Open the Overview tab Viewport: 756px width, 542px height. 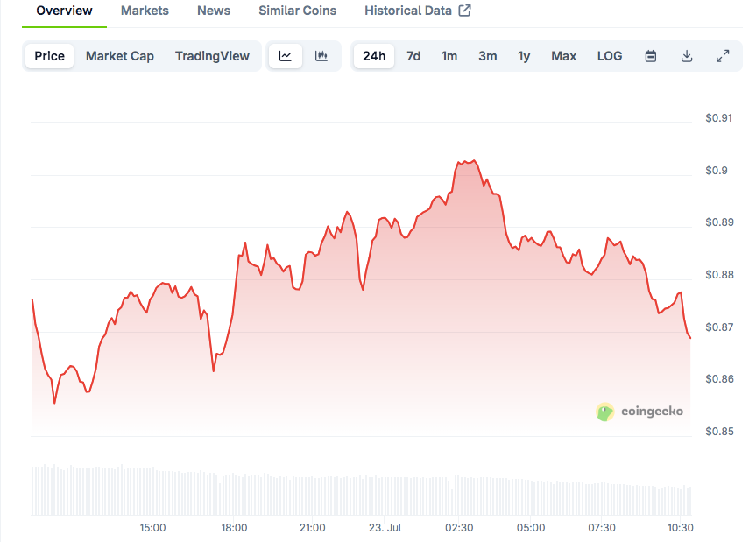click(64, 11)
